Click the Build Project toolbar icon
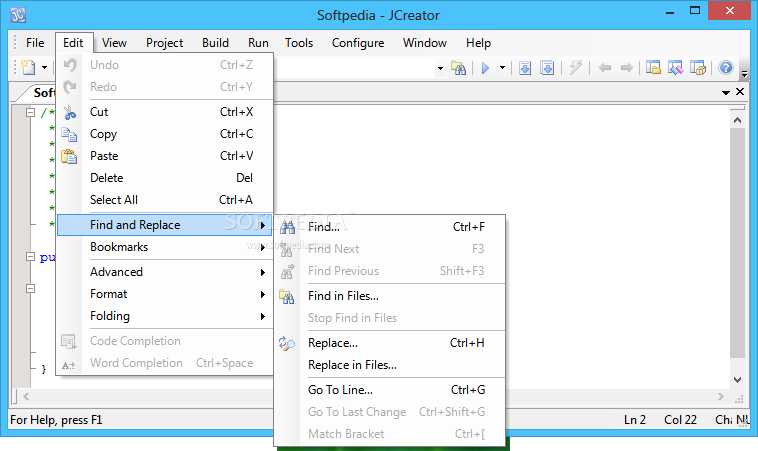 (547, 68)
